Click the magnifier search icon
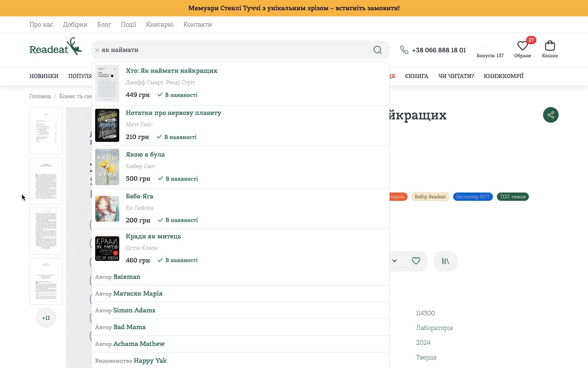This screenshot has height=368, width=588. [378, 50]
